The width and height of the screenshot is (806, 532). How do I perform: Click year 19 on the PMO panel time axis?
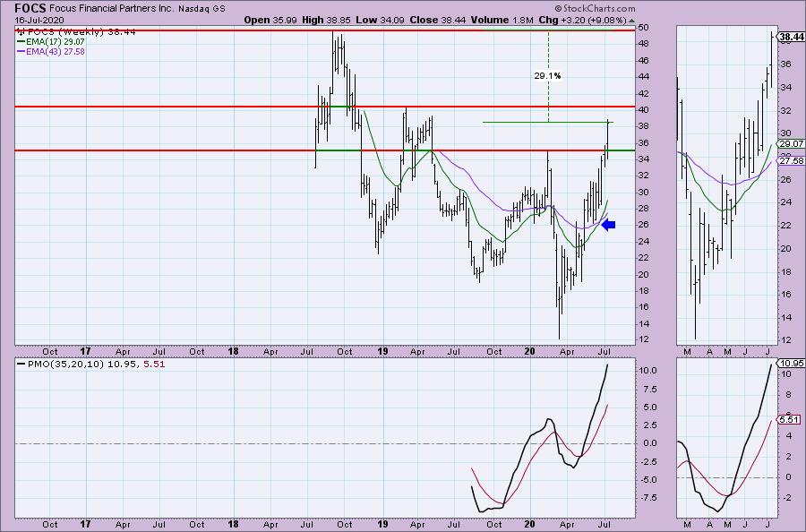click(382, 524)
